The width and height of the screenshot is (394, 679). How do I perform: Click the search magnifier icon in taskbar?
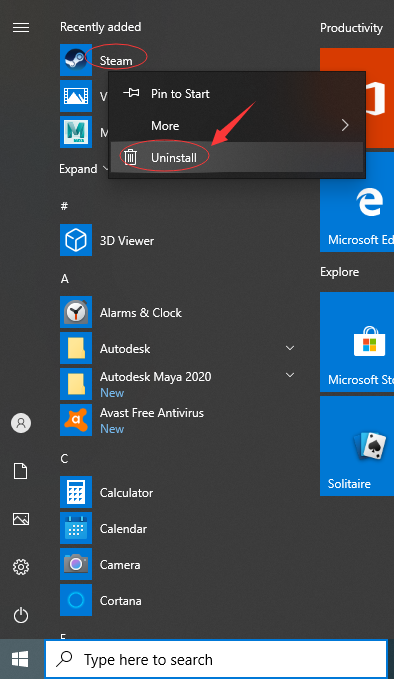coord(65,659)
